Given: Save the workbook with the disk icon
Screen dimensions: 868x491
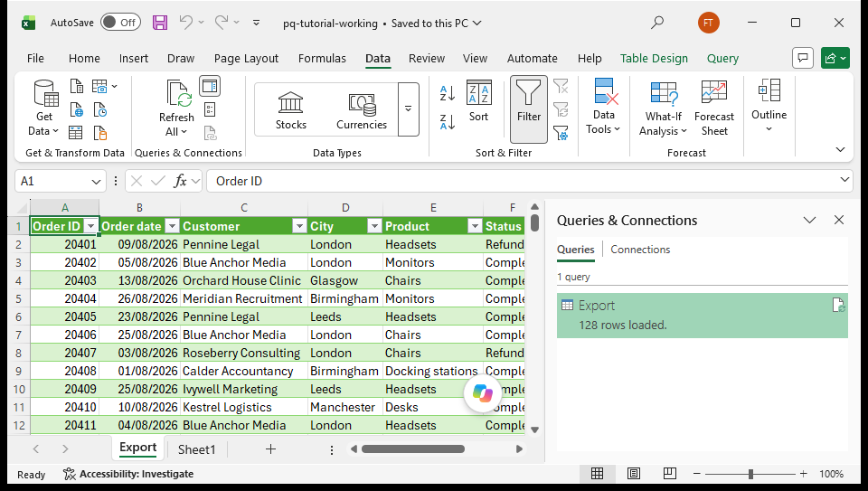Looking at the screenshot, I should click(160, 23).
